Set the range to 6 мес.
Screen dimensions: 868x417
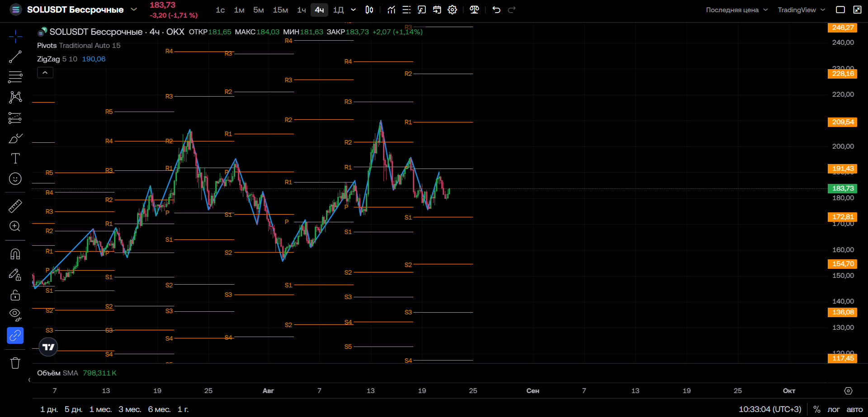point(159,409)
